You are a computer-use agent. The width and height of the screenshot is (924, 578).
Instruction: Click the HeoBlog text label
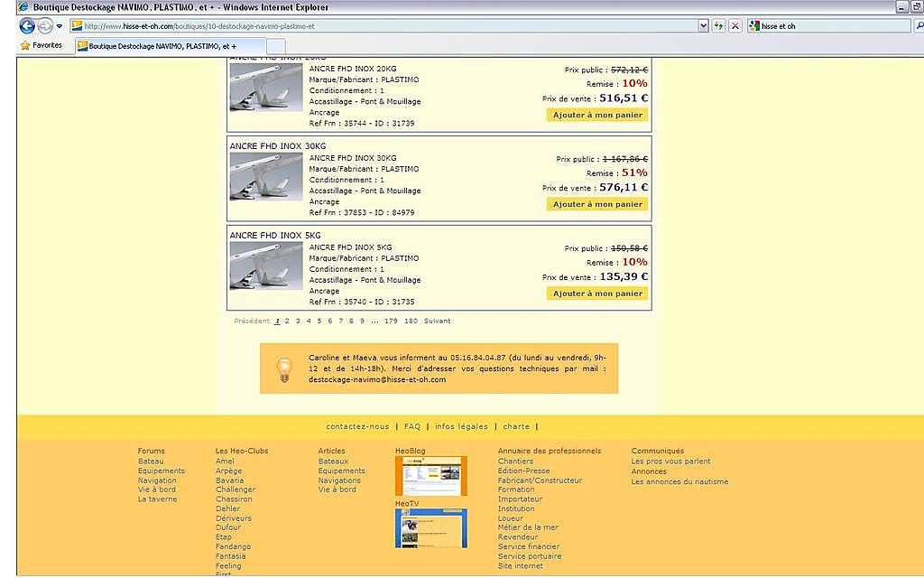[411, 452]
